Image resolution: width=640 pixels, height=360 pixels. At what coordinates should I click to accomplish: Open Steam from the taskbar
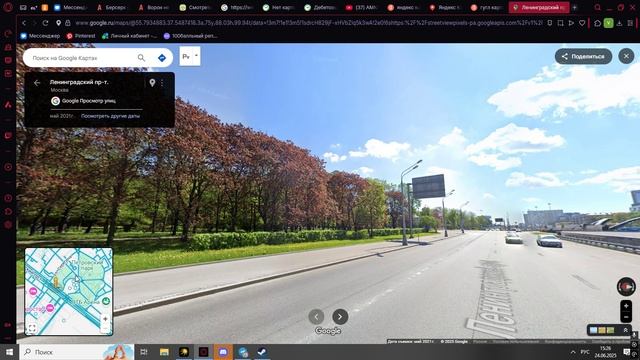click(x=262, y=352)
